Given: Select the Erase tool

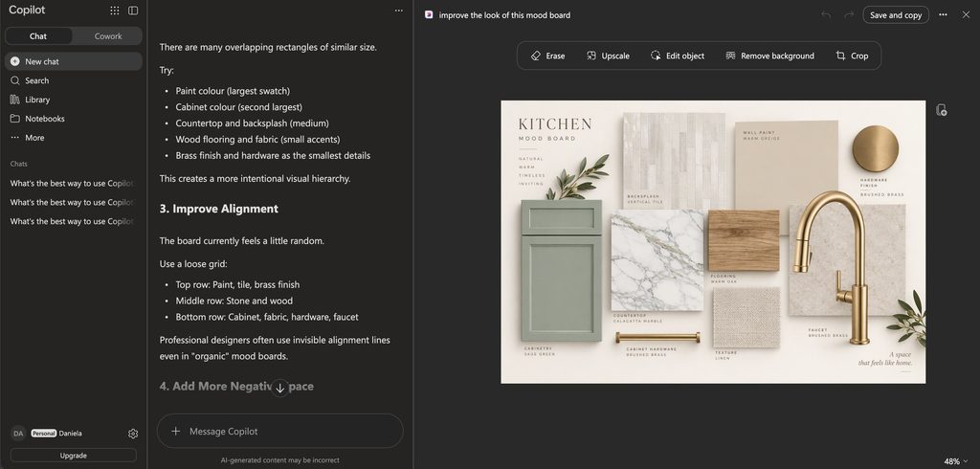Looking at the screenshot, I should [547, 56].
